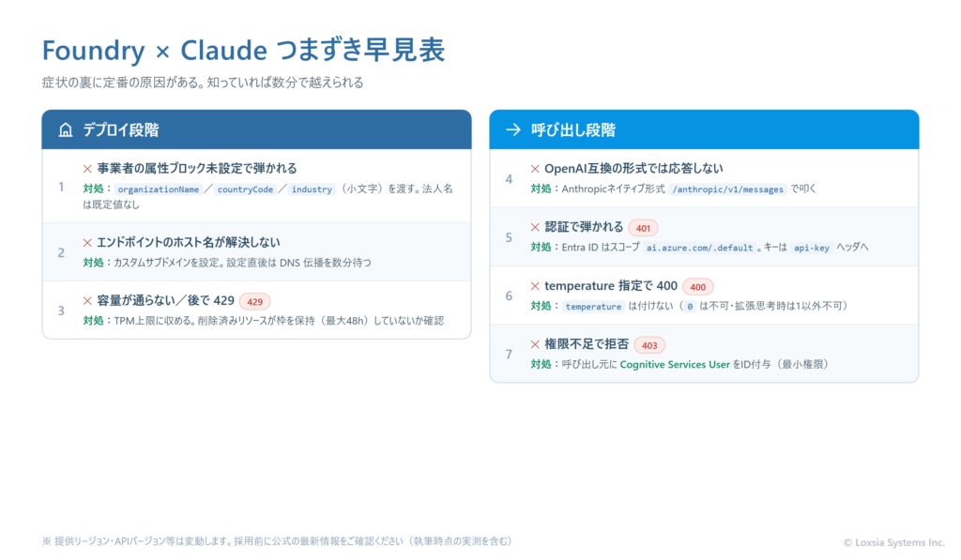The width and height of the screenshot is (961, 560).
Task: Click heading temperature 指定で 400
Action: click(611, 286)
